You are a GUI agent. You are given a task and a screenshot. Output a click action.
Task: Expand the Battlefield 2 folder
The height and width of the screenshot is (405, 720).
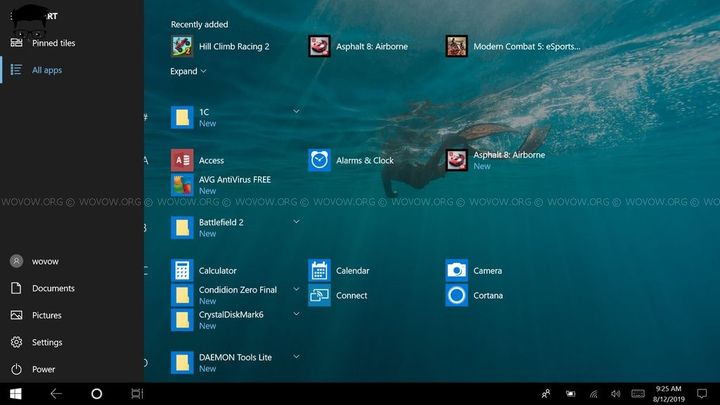coord(296,222)
